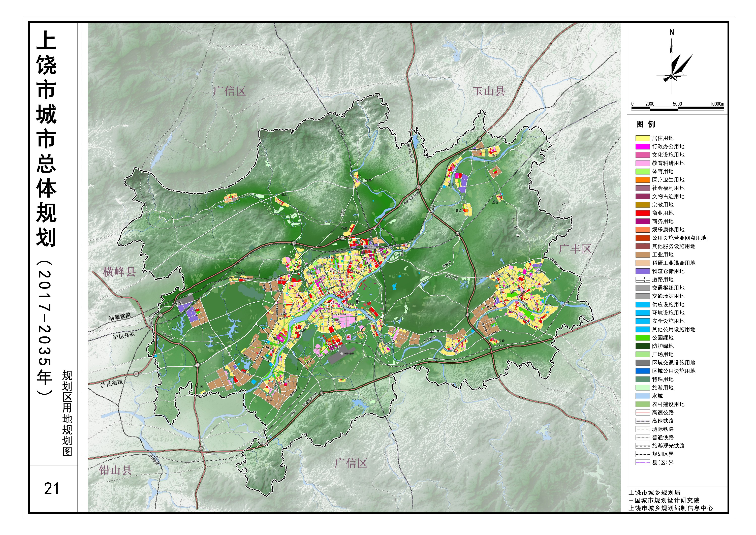Click the 旅游观光铁路 line symbol in legend
This screenshot has height=535, width=756.
642,446
